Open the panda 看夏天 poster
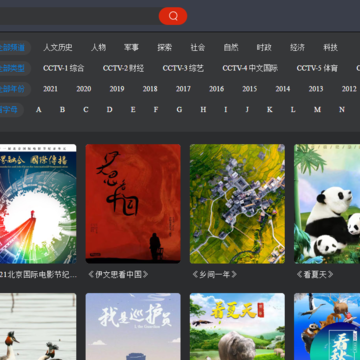Screen dimensions: 360x360 click(327, 204)
